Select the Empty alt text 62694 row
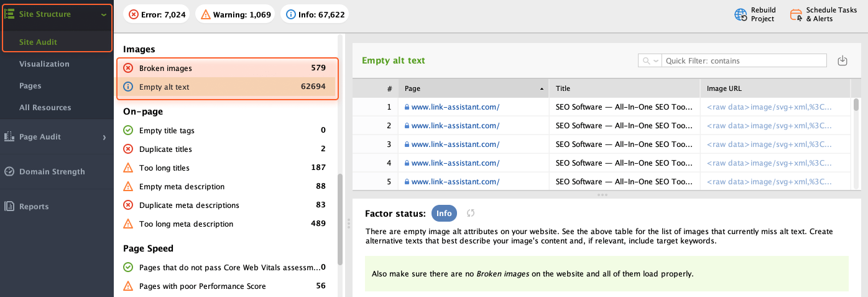Screen dimensions: 868x297 227,87
